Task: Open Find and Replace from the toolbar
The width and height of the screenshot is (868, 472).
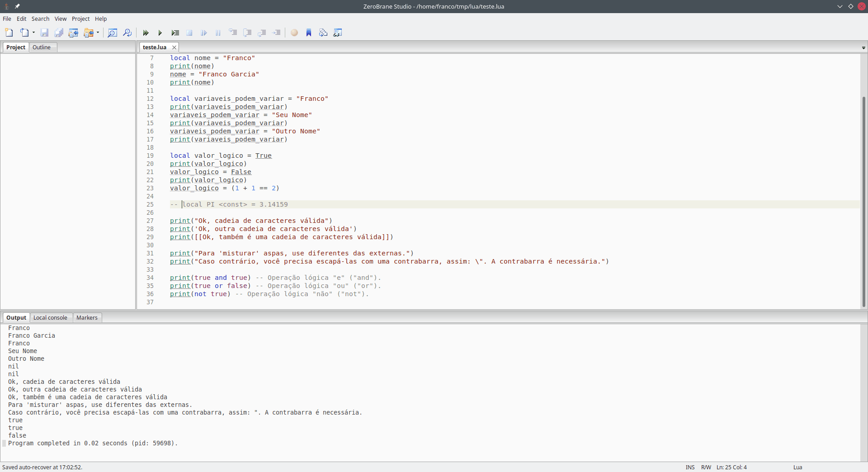Action: click(127, 33)
